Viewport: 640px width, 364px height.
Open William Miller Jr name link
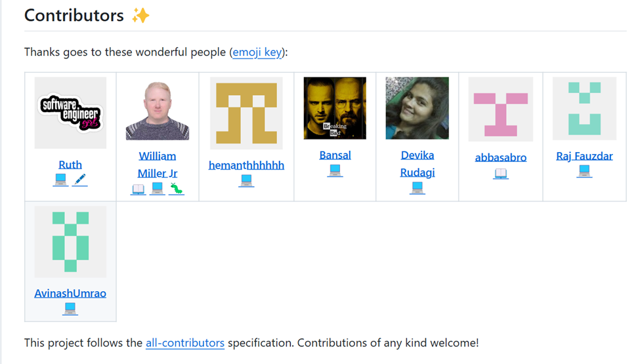[x=158, y=165]
